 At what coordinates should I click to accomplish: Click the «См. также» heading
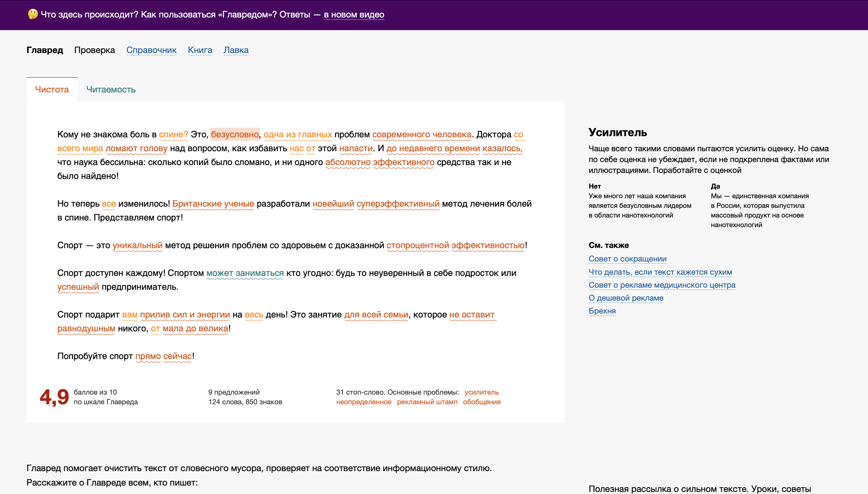coord(609,245)
